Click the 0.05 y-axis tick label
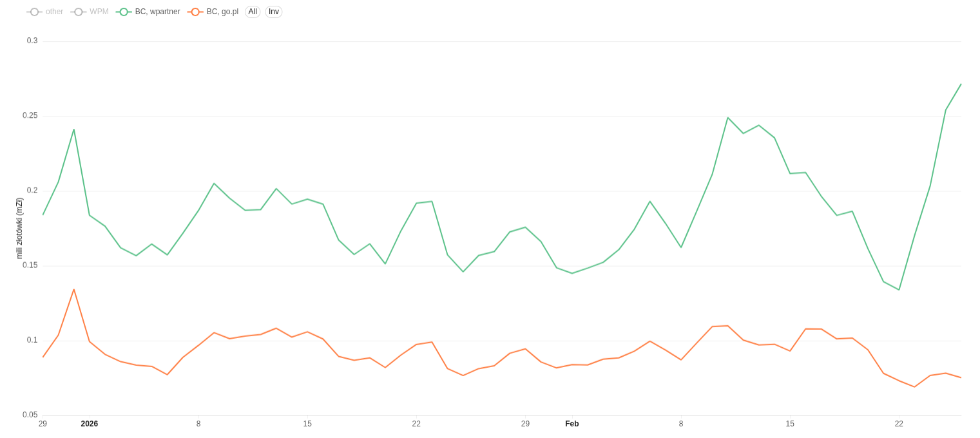Viewport: 980px width, 438px height. point(30,415)
